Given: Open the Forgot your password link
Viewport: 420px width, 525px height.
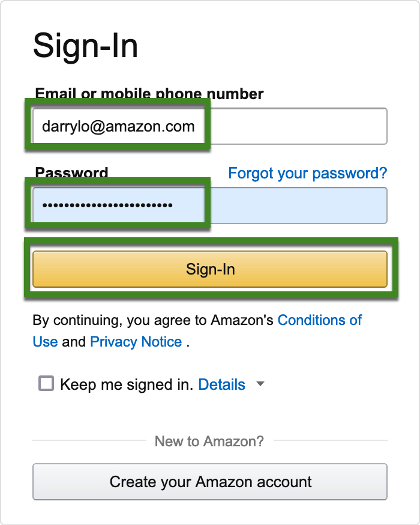Looking at the screenshot, I should 307,174.
